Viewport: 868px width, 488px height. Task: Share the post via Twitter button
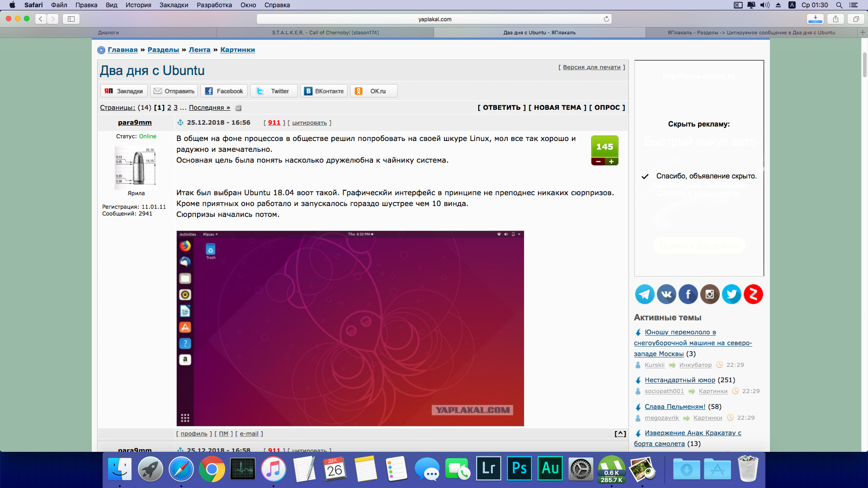pyautogui.click(x=274, y=91)
